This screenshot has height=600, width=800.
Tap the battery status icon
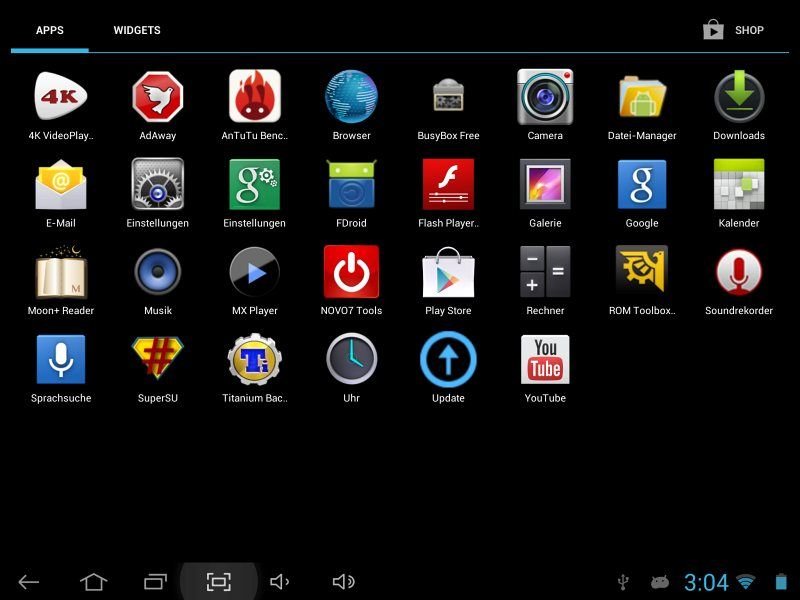(781, 582)
